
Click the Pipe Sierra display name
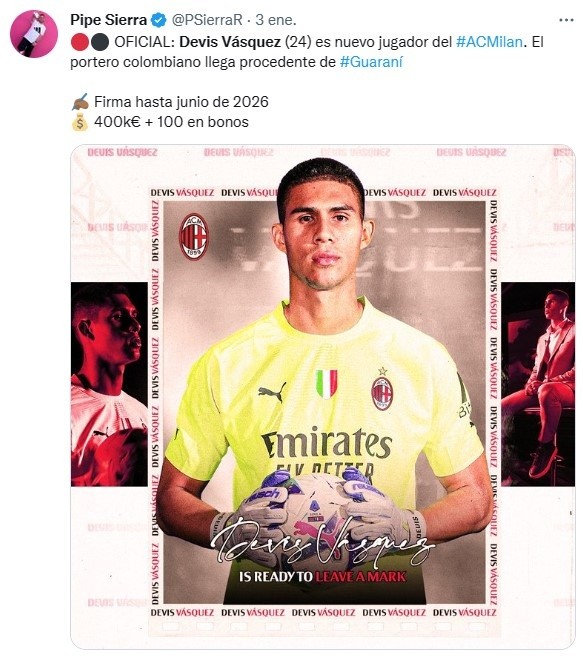tap(108, 20)
